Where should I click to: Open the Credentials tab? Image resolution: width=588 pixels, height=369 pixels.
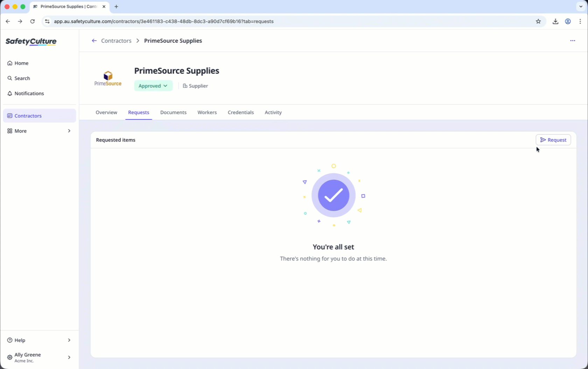[241, 112]
